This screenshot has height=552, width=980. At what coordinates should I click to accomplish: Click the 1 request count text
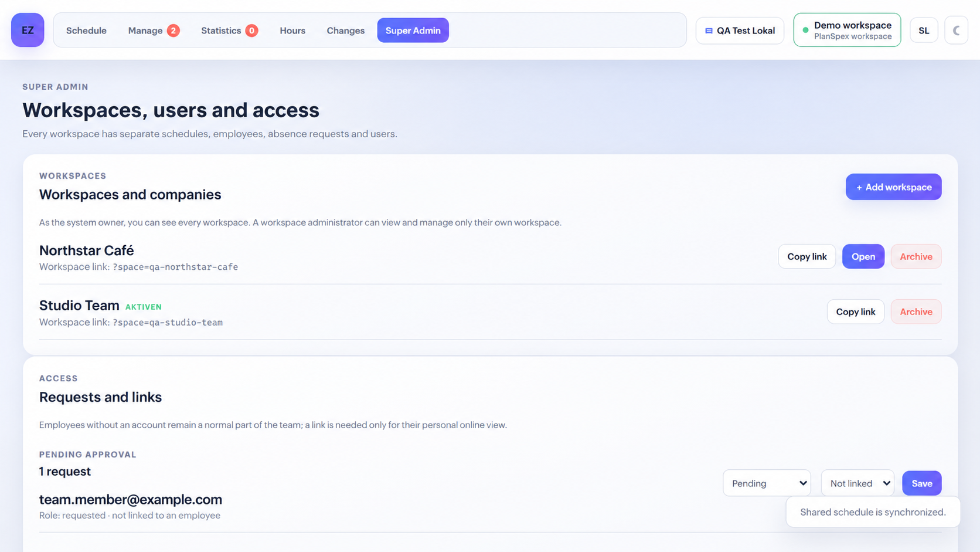(65, 472)
